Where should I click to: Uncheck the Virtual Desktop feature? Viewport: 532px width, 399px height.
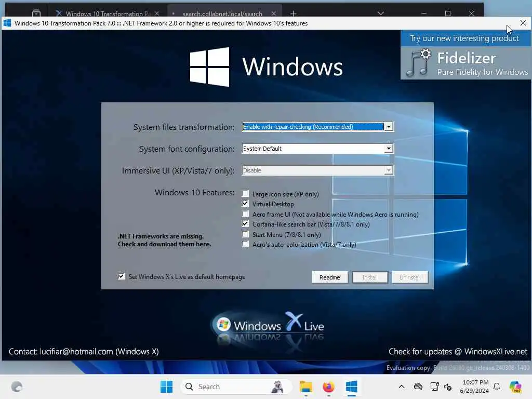(x=245, y=204)
